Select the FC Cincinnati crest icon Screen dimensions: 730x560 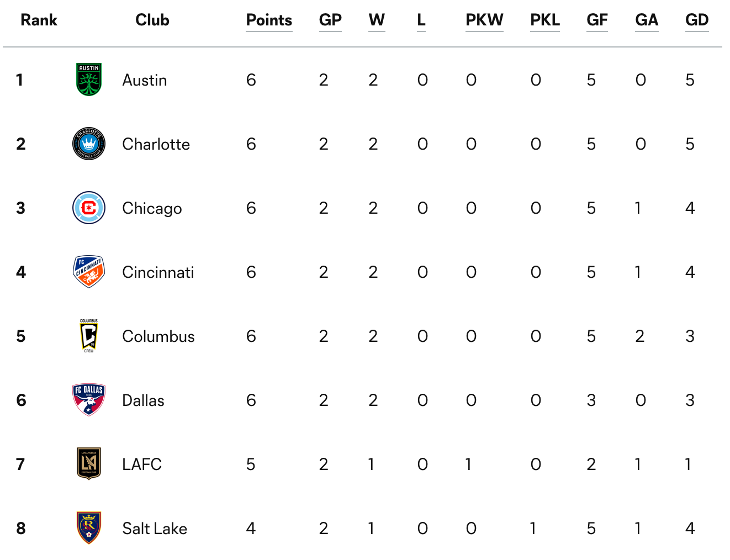click(x=89, y=272)
